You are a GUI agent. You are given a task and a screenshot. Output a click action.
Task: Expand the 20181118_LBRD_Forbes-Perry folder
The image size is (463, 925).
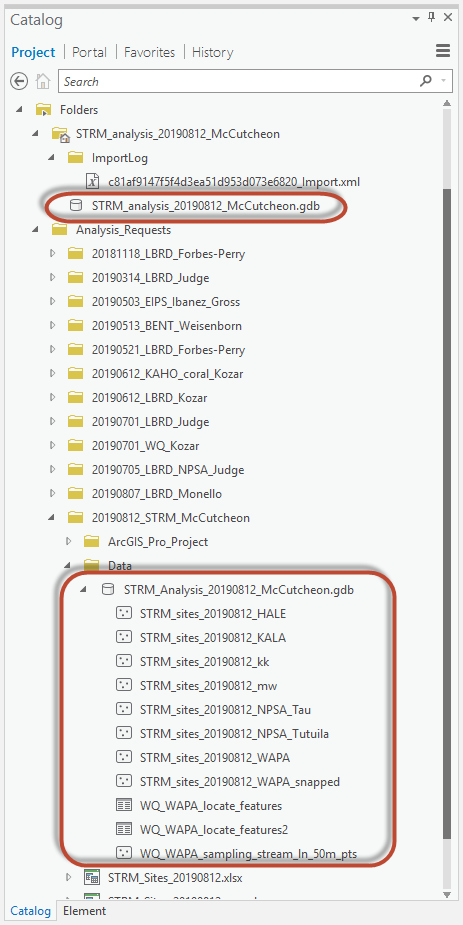click(x=52, y=254)
